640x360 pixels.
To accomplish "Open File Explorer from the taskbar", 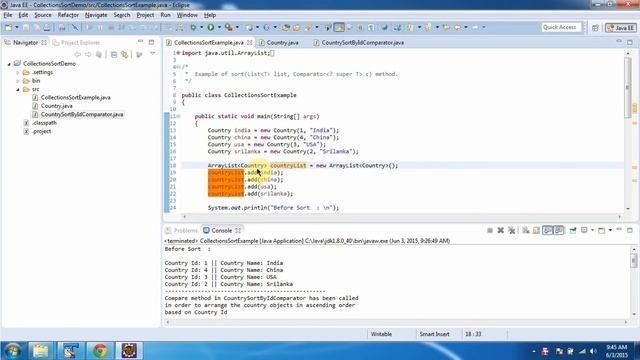I will click(x=40, y=351).
